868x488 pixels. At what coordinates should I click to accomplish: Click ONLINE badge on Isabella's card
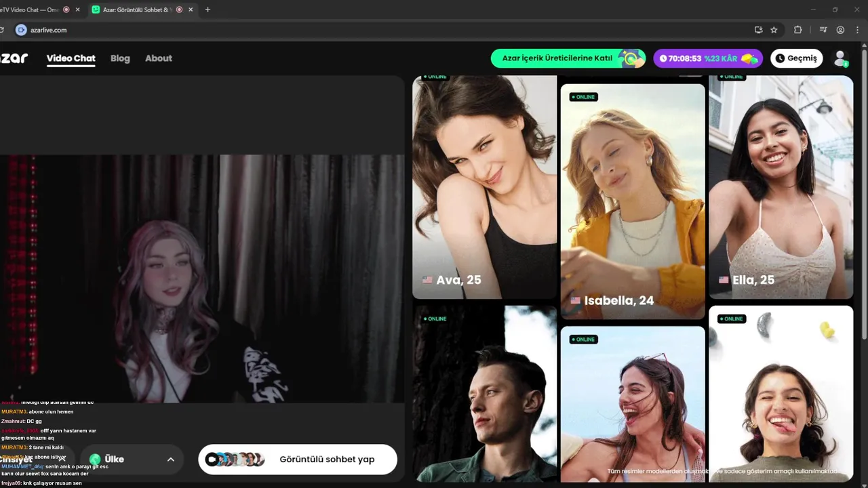[583, 97]
